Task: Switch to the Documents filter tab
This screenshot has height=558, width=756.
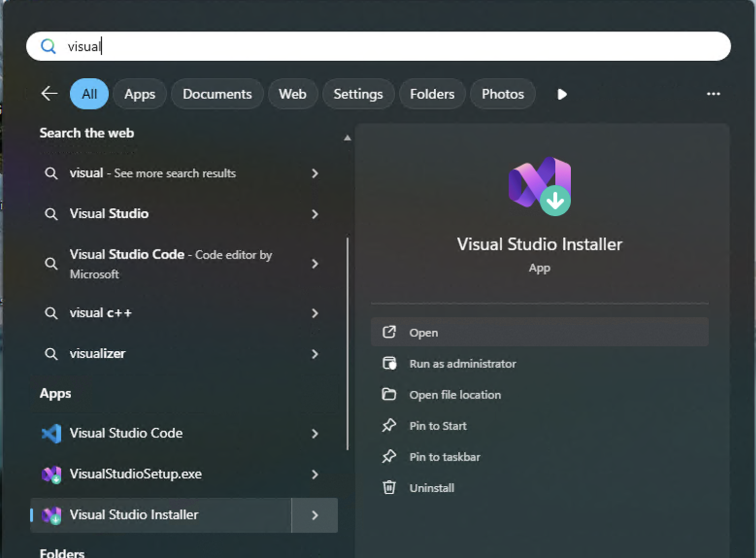Action: (x=217, y=94)
